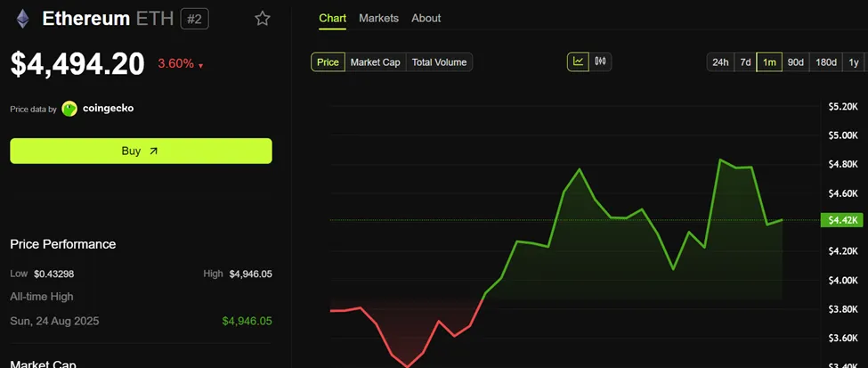Select the Market Cap toggle
868x368 pixels.
click(x=375, y=62)
